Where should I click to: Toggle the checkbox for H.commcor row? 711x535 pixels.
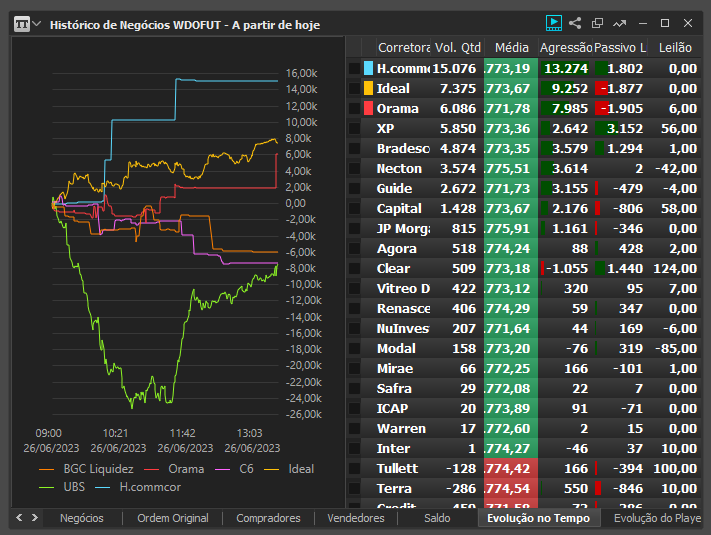354,69
